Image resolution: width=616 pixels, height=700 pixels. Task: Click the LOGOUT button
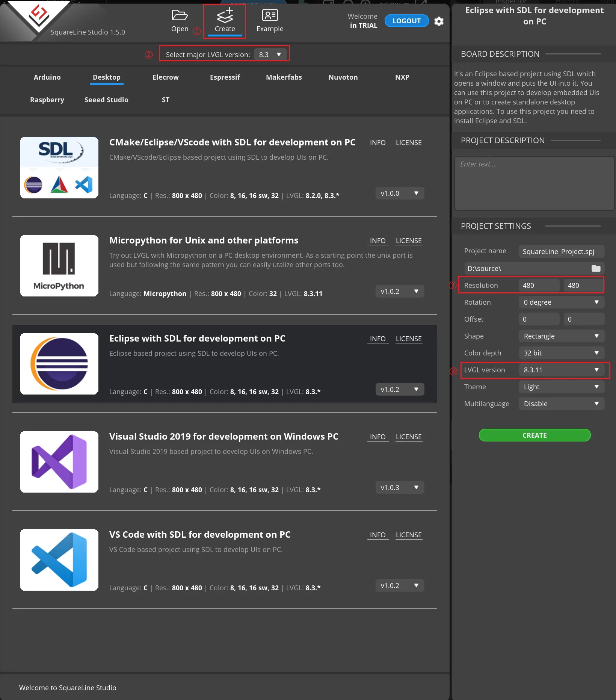[x=406, y=21]
